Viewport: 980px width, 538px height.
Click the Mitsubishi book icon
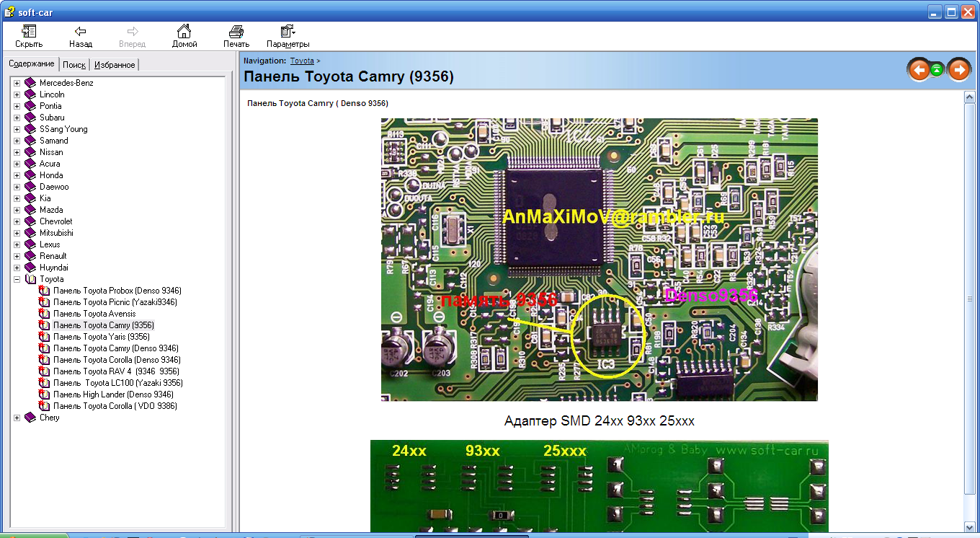30,233
